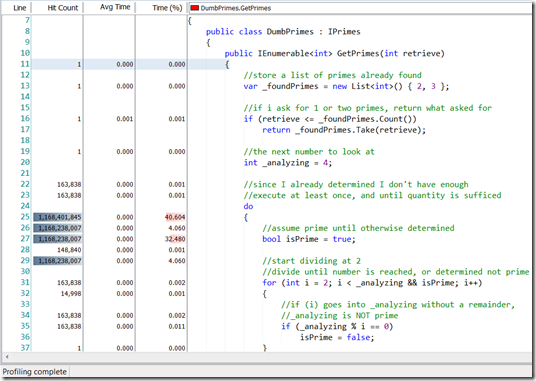The width and height of the screenshot is (536, 381).
Task: Click the for loop statement on line 31
Action: 372,283
